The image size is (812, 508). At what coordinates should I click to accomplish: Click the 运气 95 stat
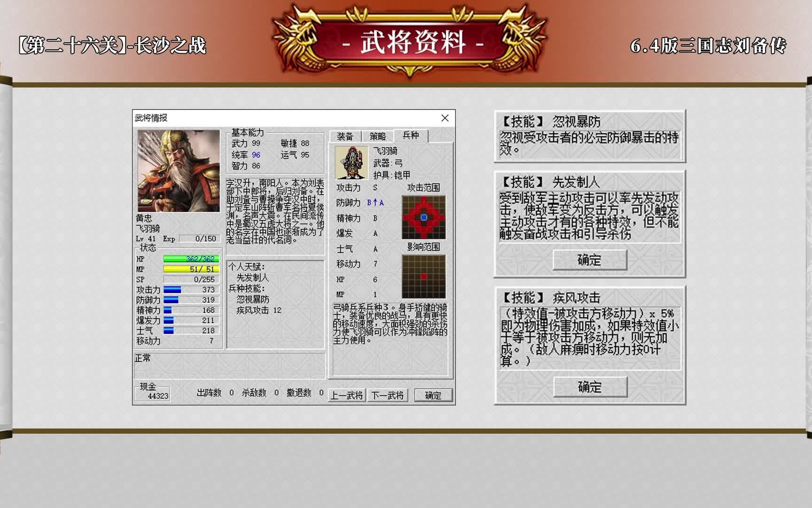(295, 155)
